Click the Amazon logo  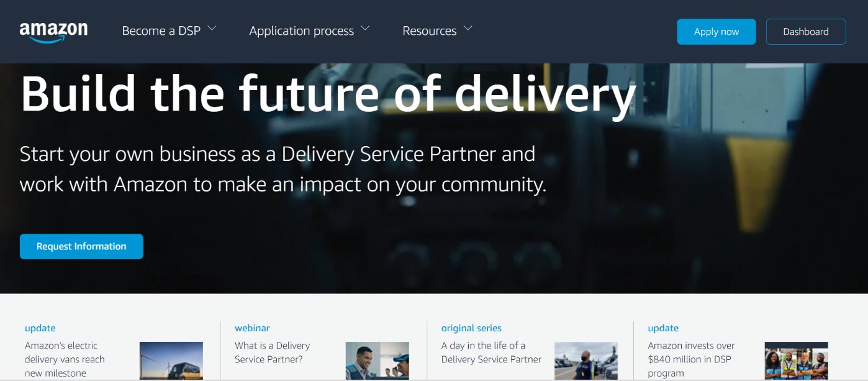point(53,30)
